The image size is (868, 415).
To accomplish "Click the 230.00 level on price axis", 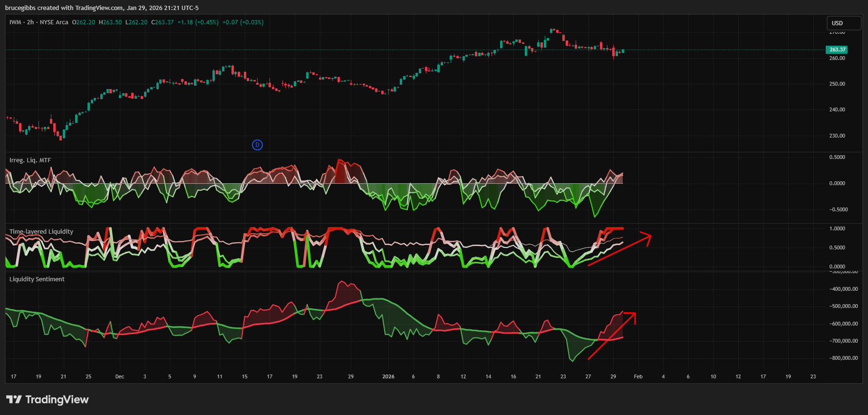I will click(x=837, y=136).
